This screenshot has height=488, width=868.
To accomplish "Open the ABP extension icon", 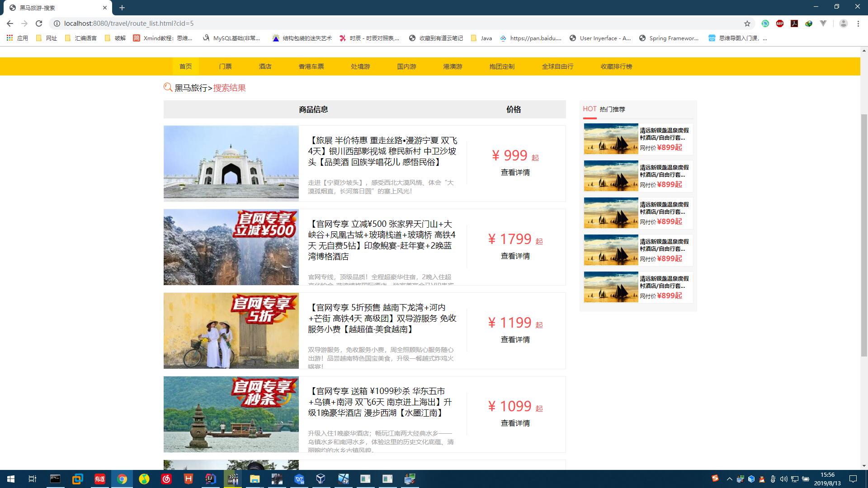I will click(x=780, y=23).
